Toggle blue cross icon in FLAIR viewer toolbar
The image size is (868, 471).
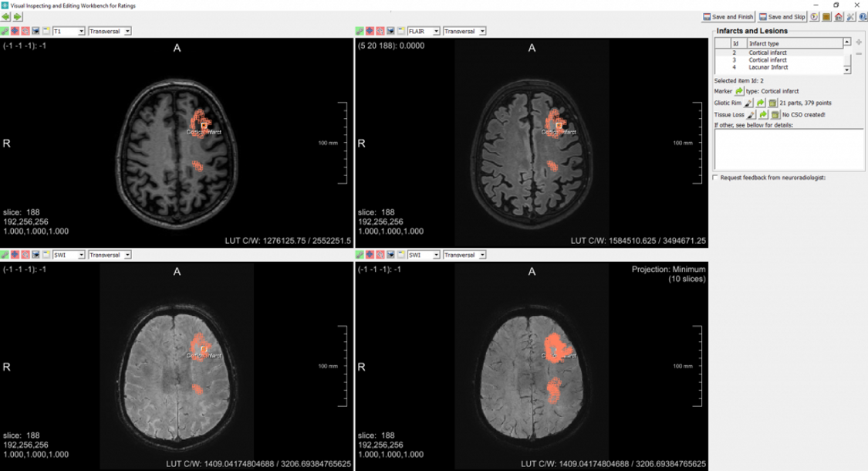(370, 32)
